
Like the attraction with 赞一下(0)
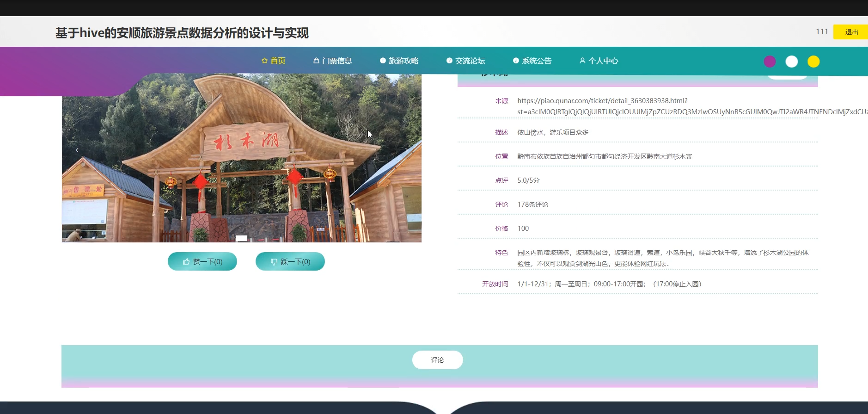pos(202,261)
